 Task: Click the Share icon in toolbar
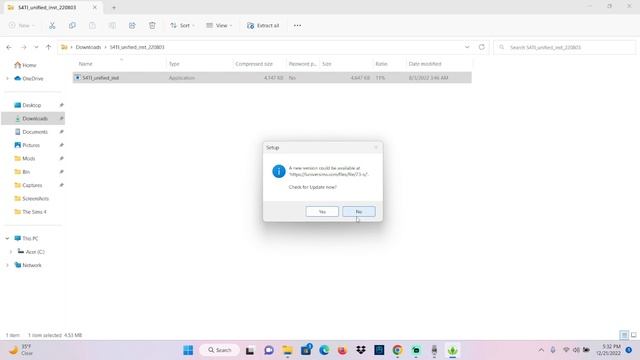[132, 25]
